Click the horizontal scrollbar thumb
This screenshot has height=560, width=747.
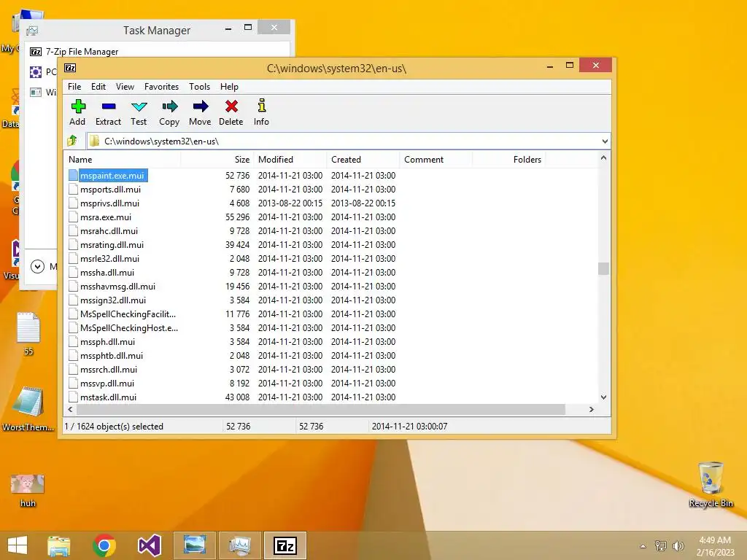(x=321, y=410)
